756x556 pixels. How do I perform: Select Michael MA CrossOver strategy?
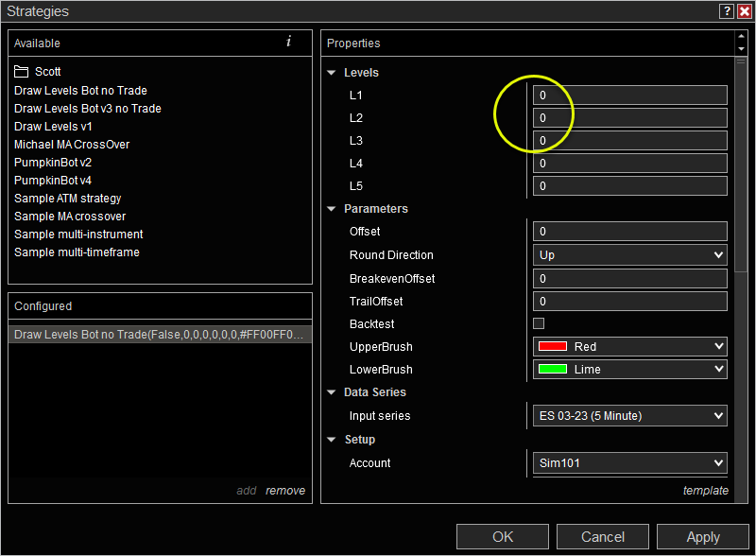[72, 145]
